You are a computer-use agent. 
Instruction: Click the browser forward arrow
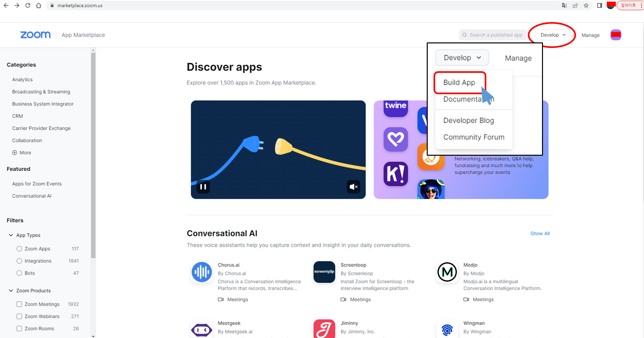17,6
